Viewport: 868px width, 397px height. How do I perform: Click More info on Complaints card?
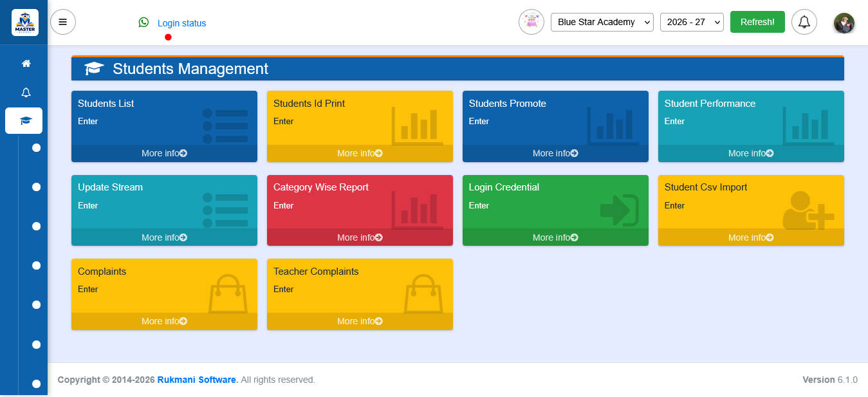pos(164,321)
